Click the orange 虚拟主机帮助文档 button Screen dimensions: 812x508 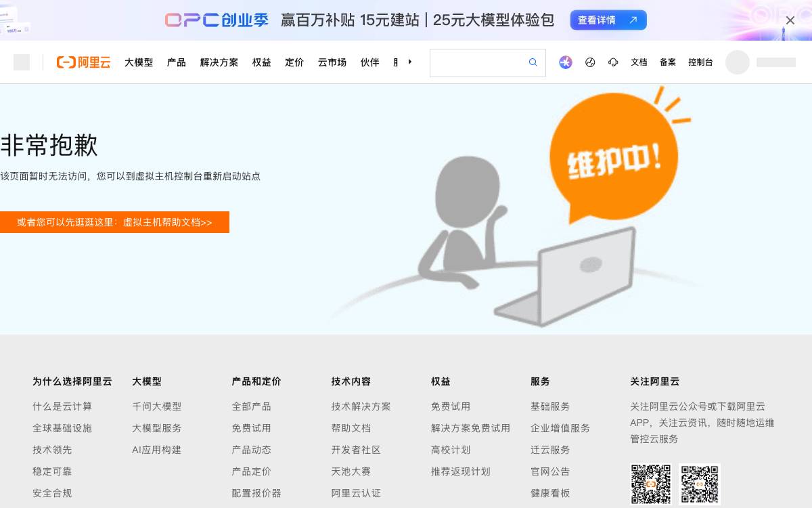(114, 222)
